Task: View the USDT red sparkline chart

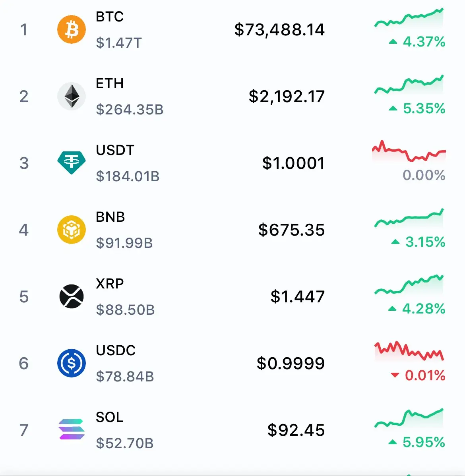Action: click(409, 152)
